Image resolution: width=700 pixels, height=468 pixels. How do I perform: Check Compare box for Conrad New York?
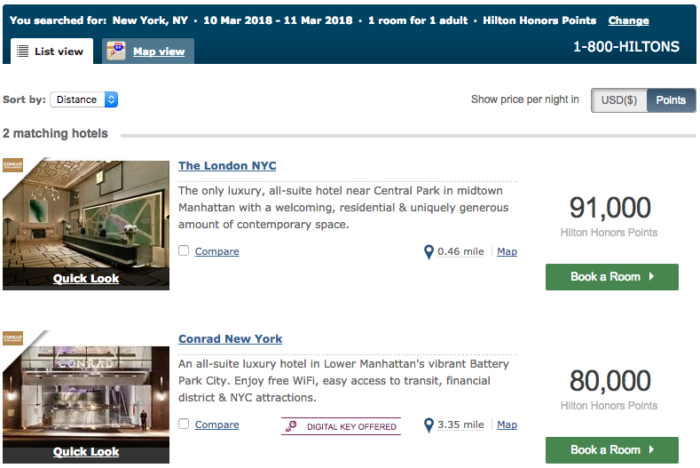click(183, 424)
